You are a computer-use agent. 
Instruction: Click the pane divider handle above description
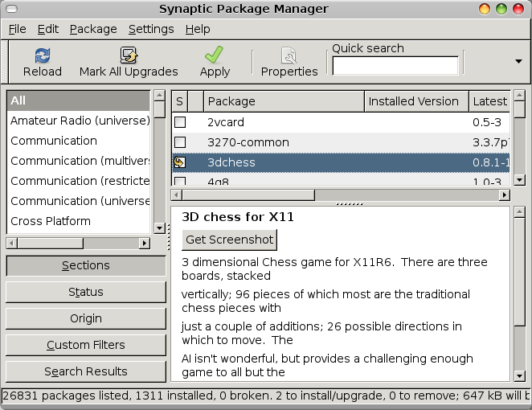[350, 204]
